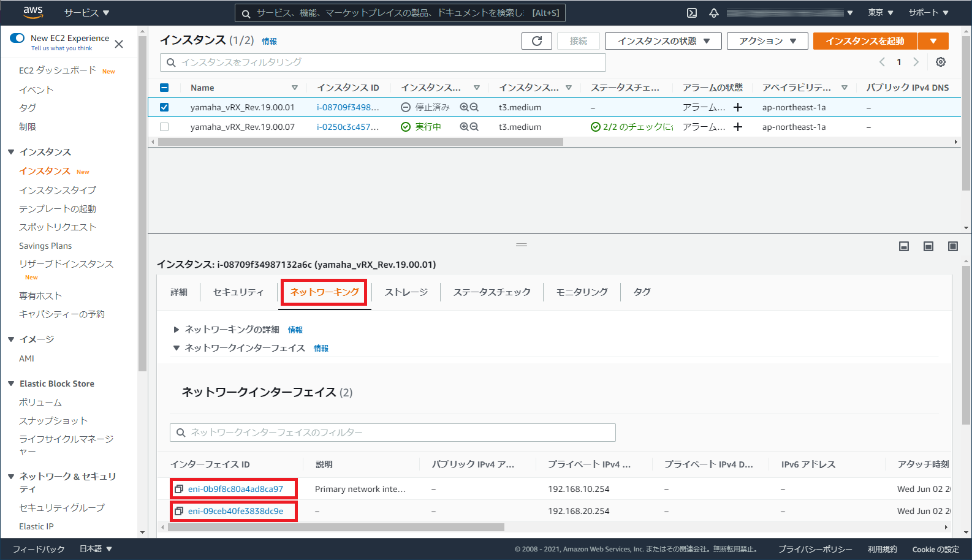Open AWS home logo

click(33, 12)
